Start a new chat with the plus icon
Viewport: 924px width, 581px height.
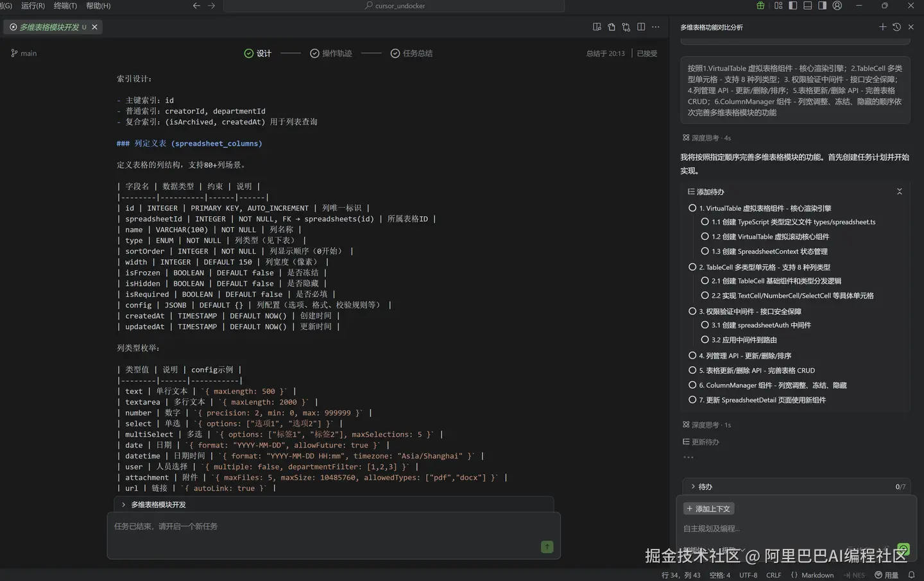(x=882, y=27)
